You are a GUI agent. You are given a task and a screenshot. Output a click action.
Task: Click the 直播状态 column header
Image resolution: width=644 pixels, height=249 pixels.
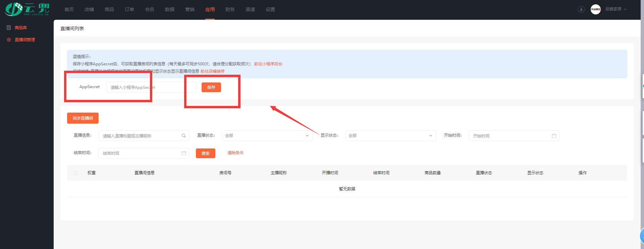(484, 173)
